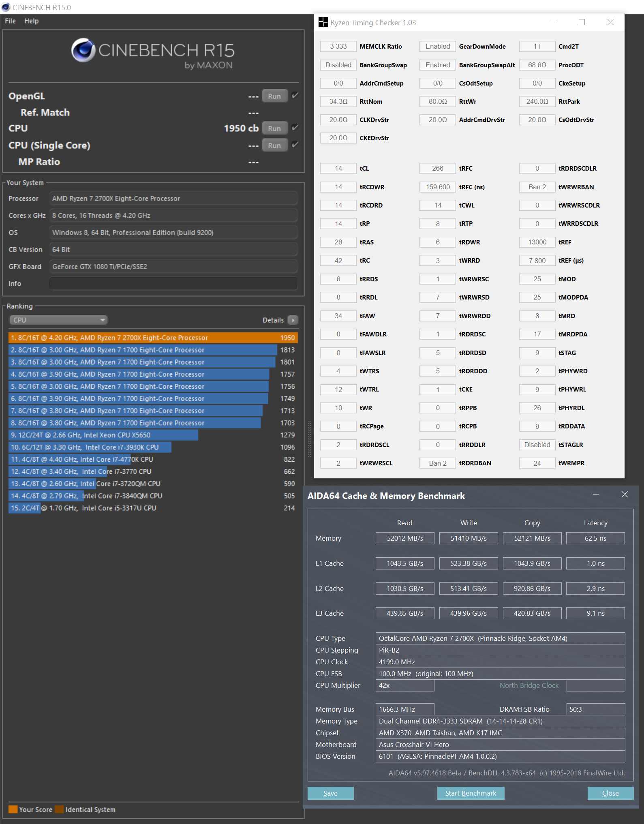Click the Memory Read value 52012 MB/s
Screen dimensions: 644x824
tap(405, 538)
